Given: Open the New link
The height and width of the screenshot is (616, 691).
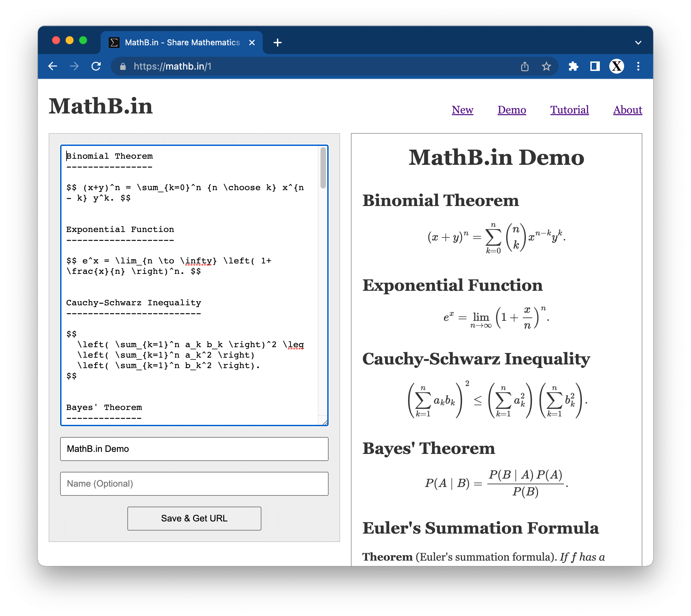Looking at the screenshot, I should point(462,110).
